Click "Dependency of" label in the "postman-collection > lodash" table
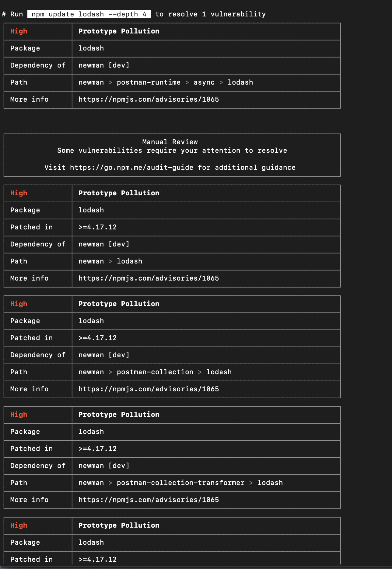Screen dimensions: 392x569 pos(38,355)
